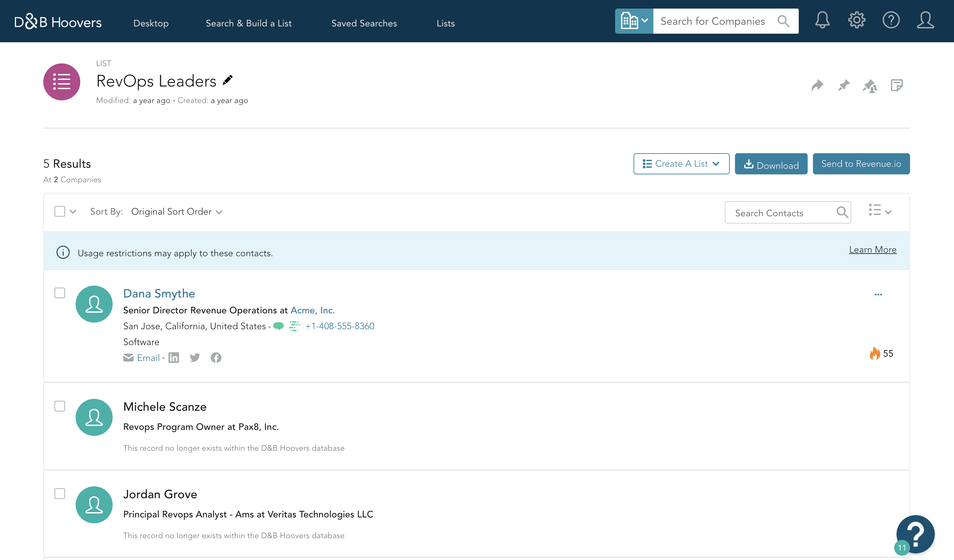Screen dimensions: 954x560
Task: Open the Create A List dropdown
Action: pyautogui.click(x=681, y=164)
